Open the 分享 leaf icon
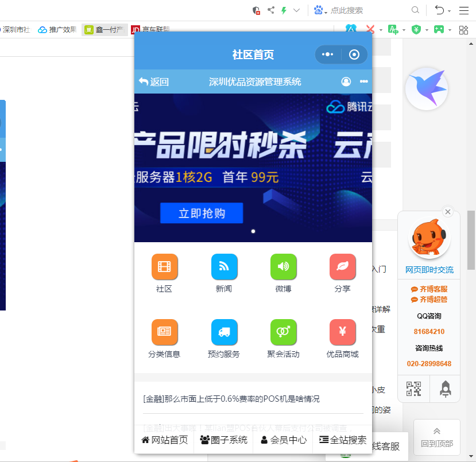The height and width of the screenshot is (462, 476). click(342, 267)
